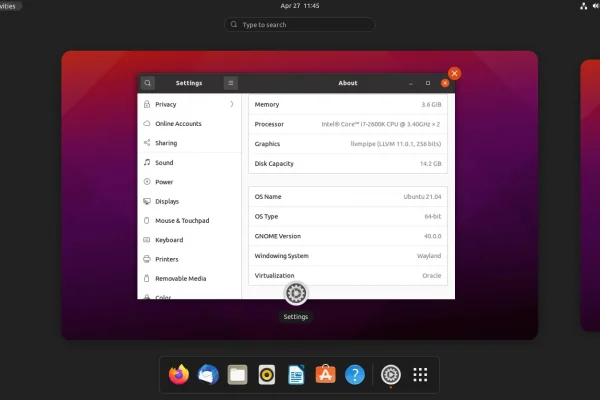
Task: Click the Graphics row showing llvmpipe
Action: point(348,144)
